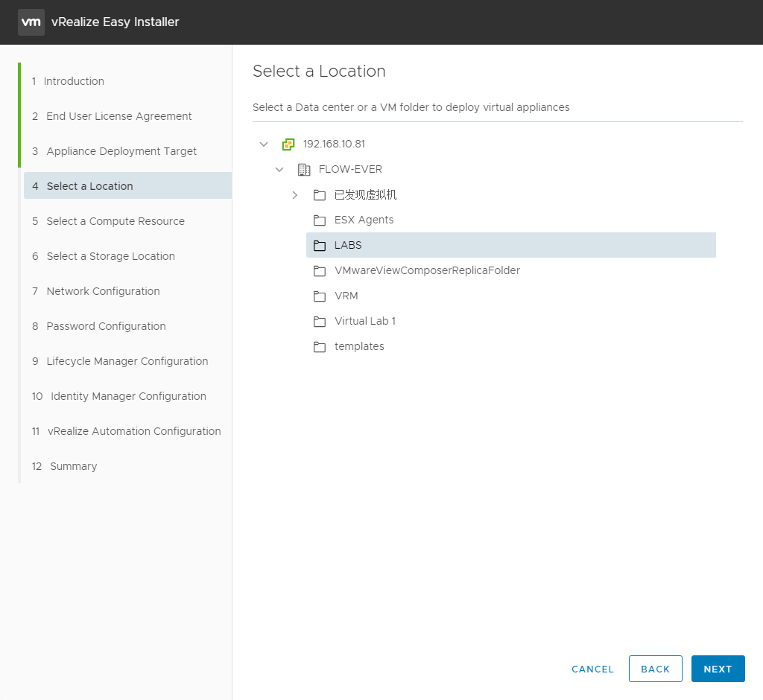The height and width of the screenshot is (700, 763).
Task: Click the CANCEL button
Action: [x=592, y=669]
